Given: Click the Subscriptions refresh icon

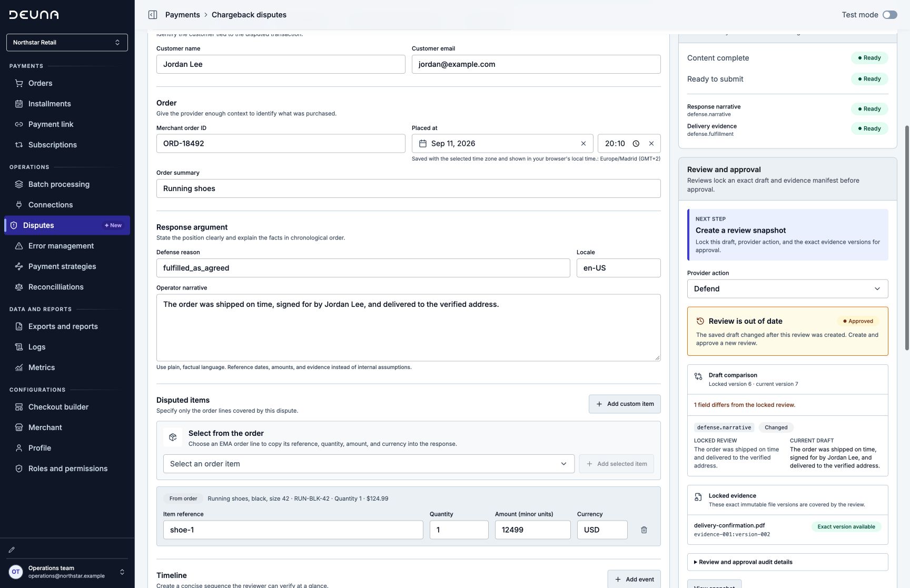Looking at the screenshot, I should click(19, 145).
